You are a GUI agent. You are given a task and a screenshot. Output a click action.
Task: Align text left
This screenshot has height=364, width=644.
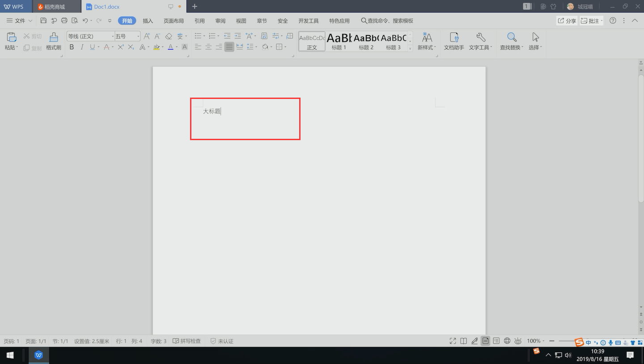(198, 47)
